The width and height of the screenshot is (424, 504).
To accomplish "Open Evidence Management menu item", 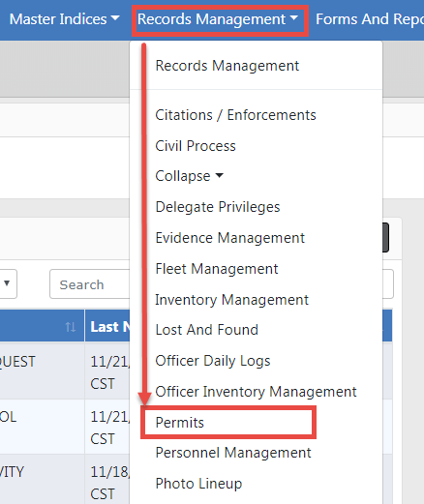I will coord(229,238).
